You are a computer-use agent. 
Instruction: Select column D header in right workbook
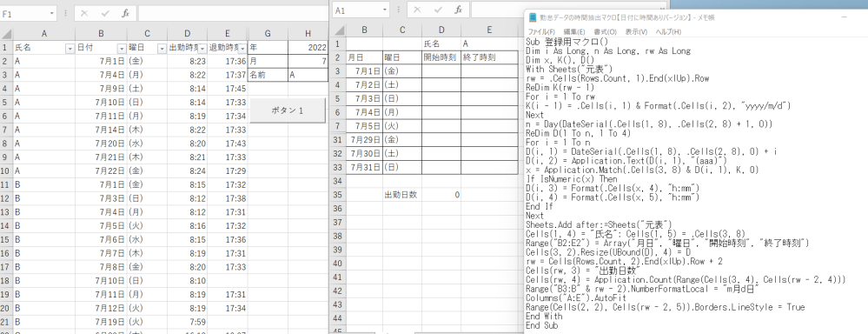click(441, 30)
